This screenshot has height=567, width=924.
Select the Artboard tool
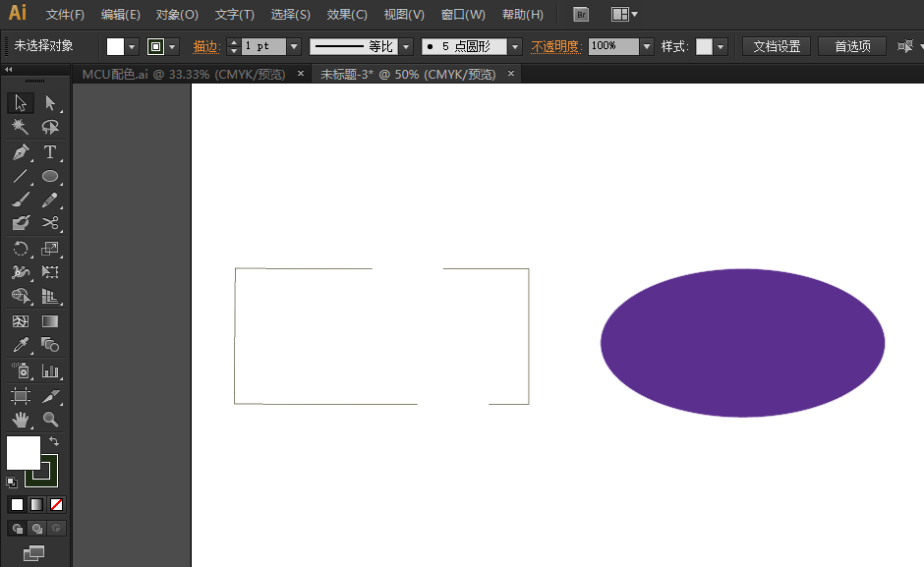click(x=21, y=395)
